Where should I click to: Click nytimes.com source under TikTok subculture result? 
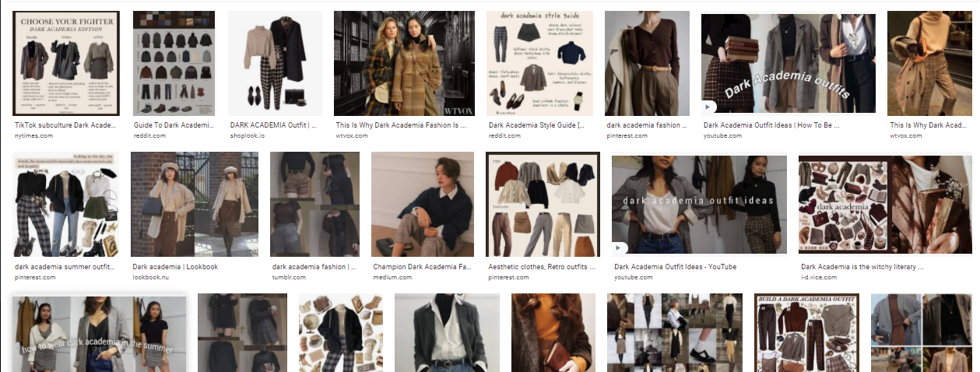(34, 135)
